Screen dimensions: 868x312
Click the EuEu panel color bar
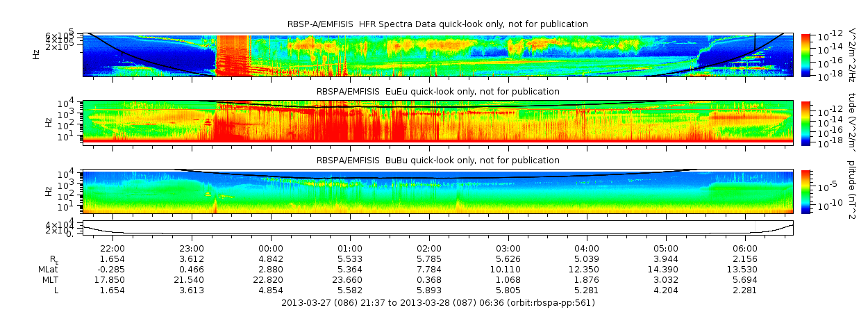(806, 122)
